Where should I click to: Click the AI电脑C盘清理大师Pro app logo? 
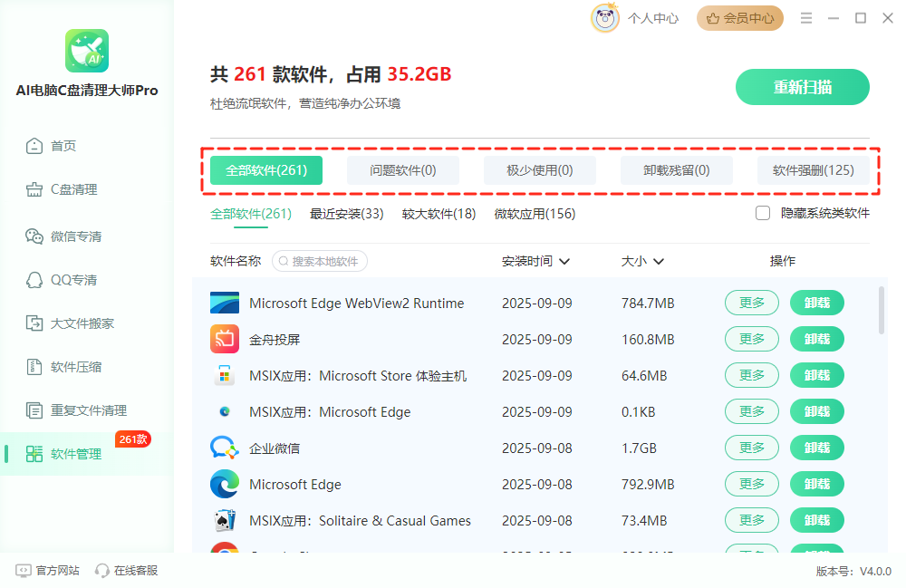point(87,51)
